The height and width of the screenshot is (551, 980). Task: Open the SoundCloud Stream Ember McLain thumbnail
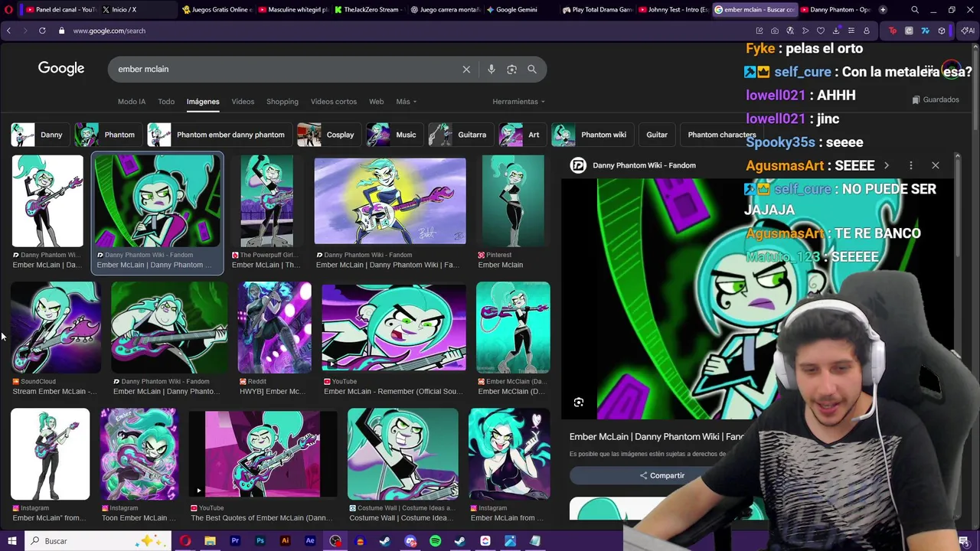[55, 328]
